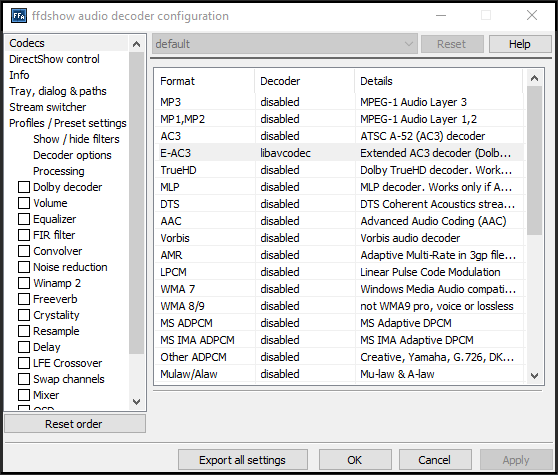Click the left panel scroll-up arrow

[136, 44]
